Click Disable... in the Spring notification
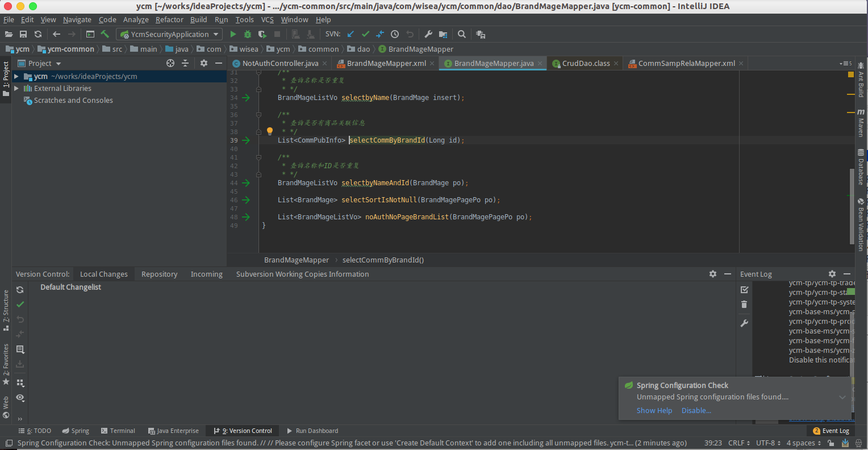 coord(696,410)
